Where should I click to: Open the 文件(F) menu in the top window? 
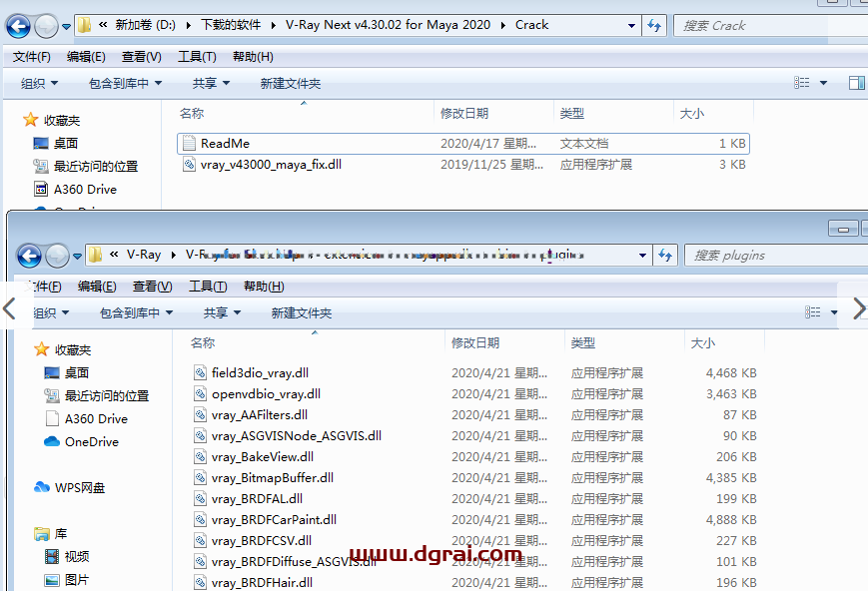(x=32, y=57)
